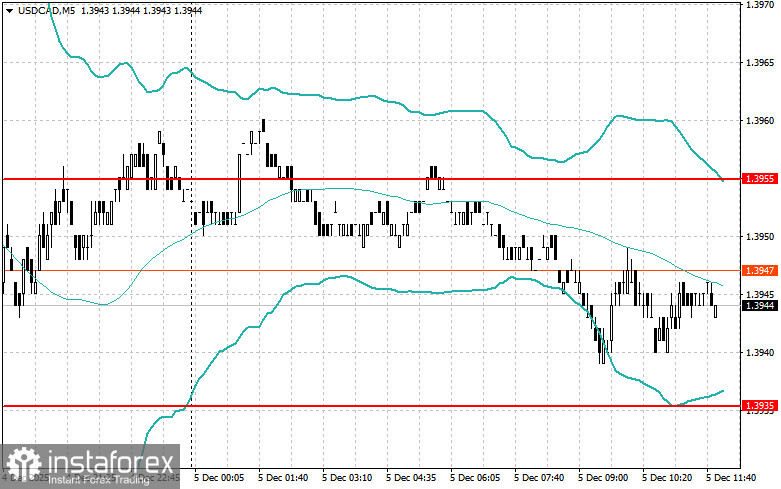Image resolution: width=781 pixels, height=489 pixels.
Task: Click the 5 Dec 10:20 time label
Action: click(x=667, y=478)
